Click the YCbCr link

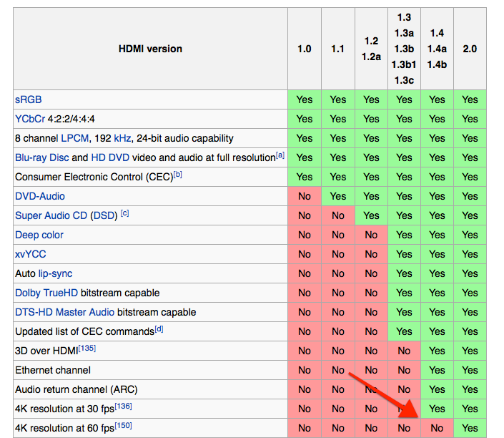tap(31, 119)
